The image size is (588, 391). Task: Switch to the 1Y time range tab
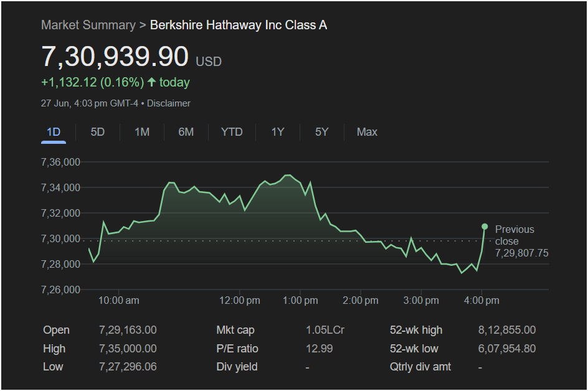tap(278, 132)
